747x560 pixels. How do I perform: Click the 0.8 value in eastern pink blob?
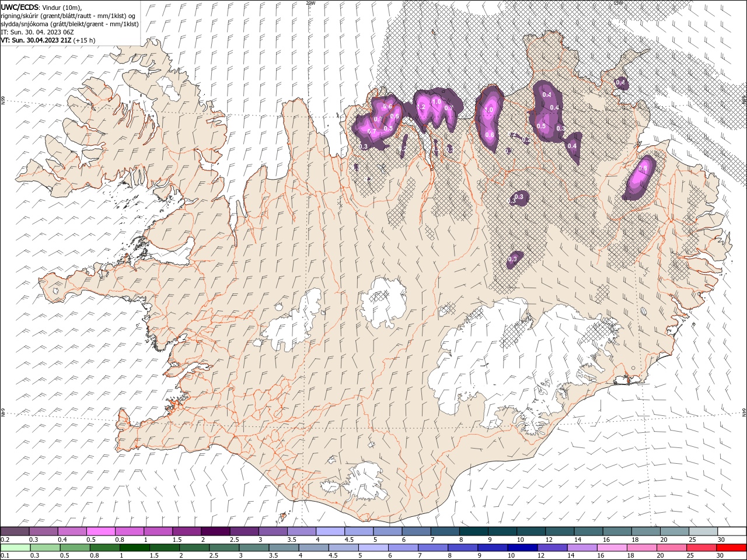pos(643,169)
